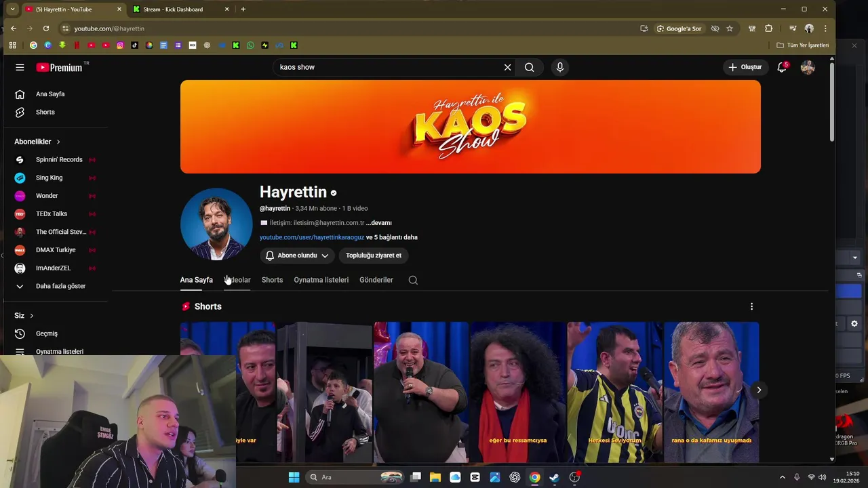The image size is (868, 488).
Task: Open the YouTube guide hamburger menu
Action: (x=20, y=67)
